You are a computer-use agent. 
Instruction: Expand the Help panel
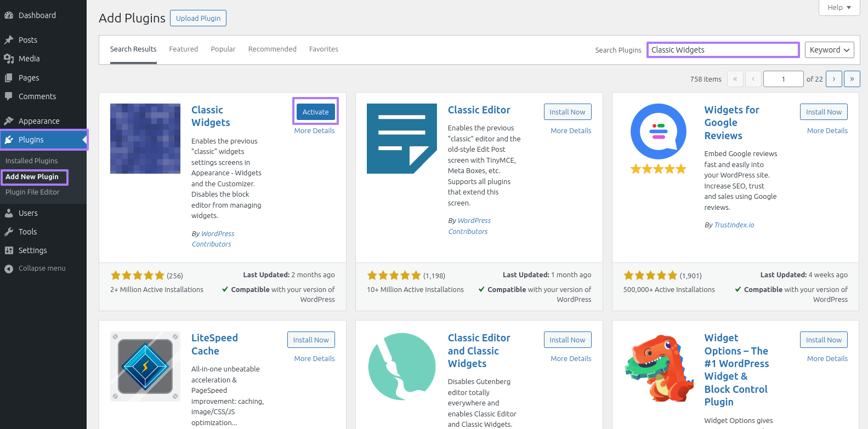point(839,8)
